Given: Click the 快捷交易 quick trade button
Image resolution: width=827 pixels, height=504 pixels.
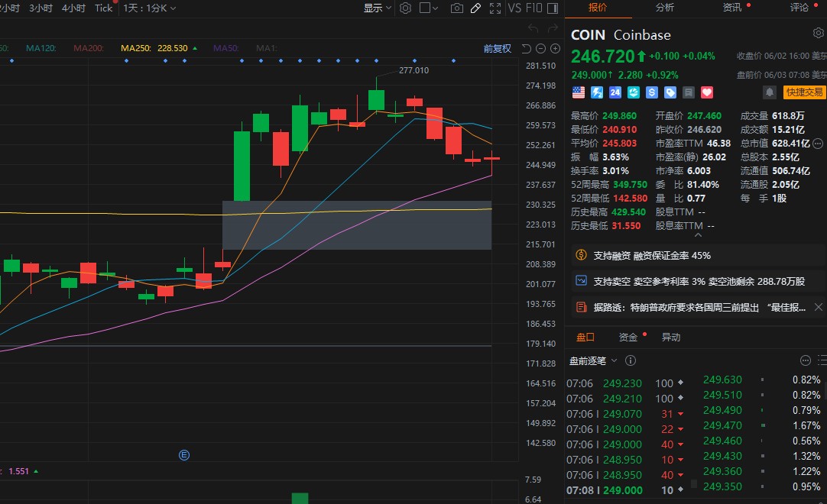Looking at the screenshot, I should click(x=805, y=92).
